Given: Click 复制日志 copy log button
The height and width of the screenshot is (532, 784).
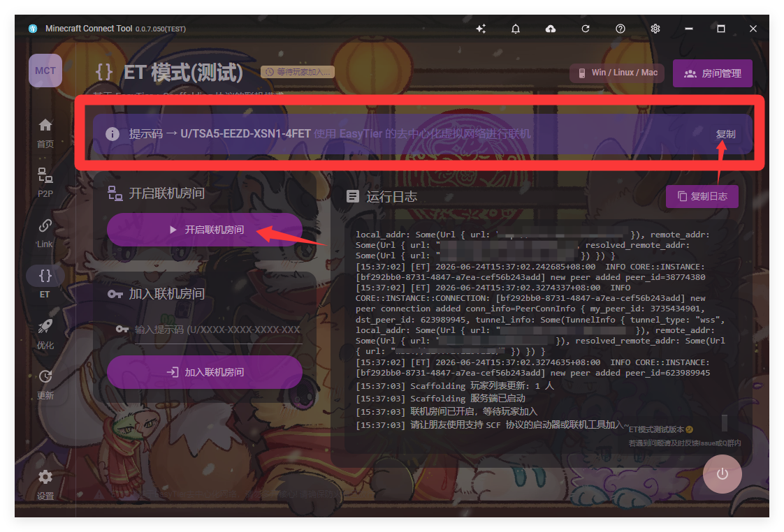Looking at the screenshot, I should pyautogui.click(x=702, y=196).
